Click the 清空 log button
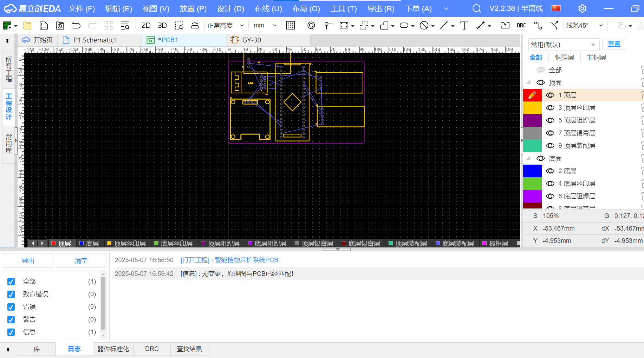Image resolution: width=644 pixels, height=358 pixels. coord(81,260)
